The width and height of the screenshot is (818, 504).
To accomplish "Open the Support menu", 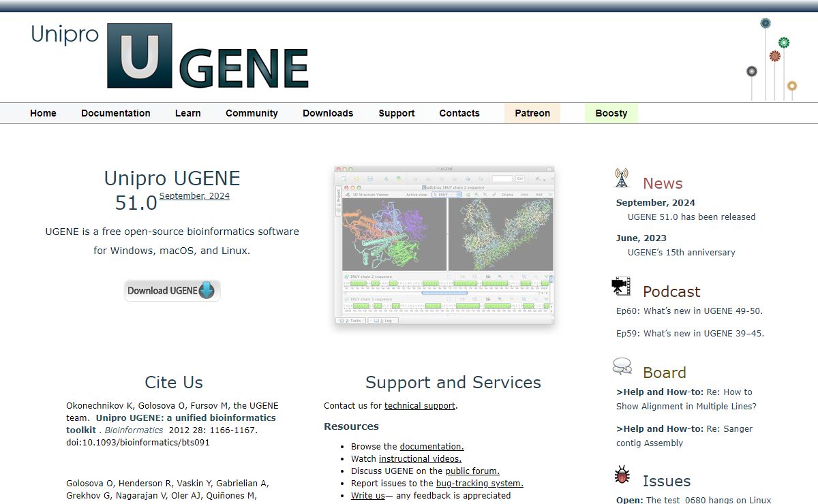I will 397,113.
